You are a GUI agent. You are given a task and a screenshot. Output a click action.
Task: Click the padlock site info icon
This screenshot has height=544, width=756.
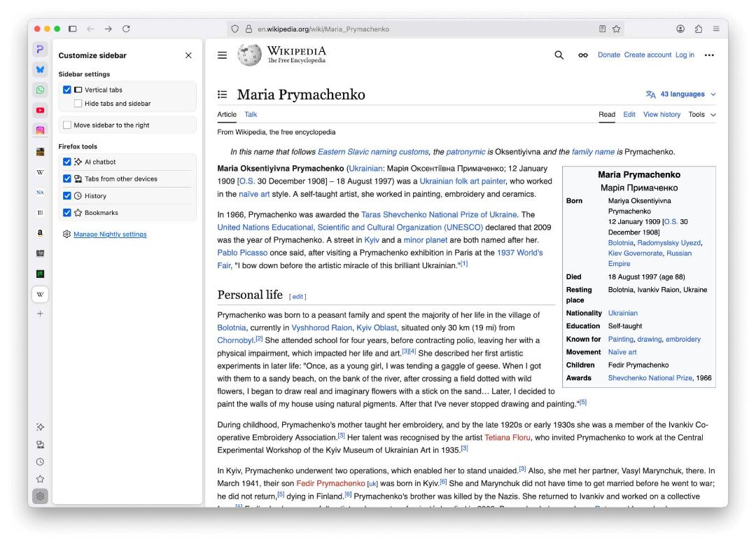coord(248,29)
